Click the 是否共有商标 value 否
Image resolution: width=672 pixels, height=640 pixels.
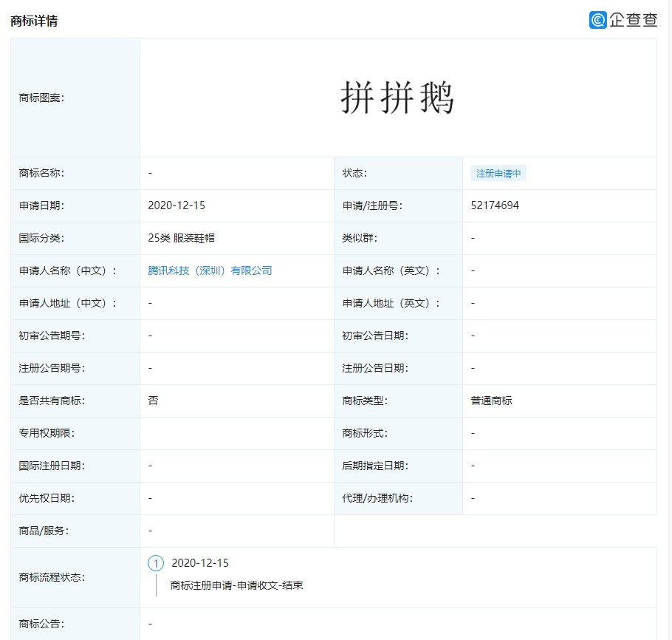pos(153,401)
